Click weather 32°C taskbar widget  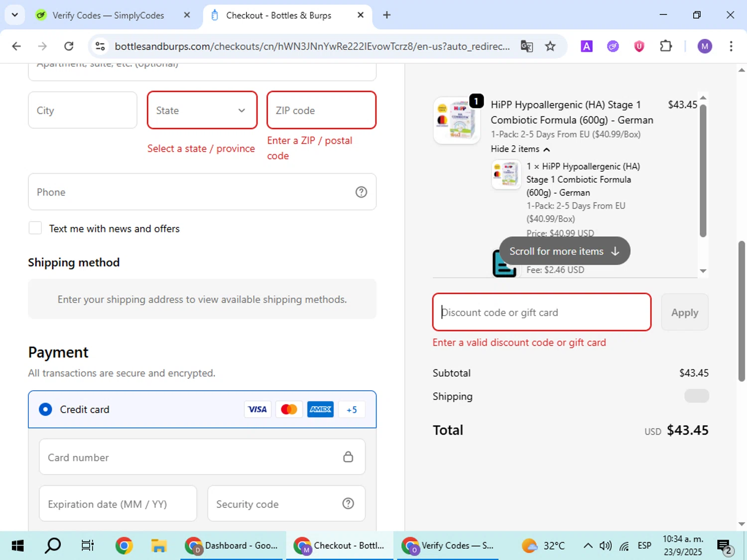click(x=543, y=546)
